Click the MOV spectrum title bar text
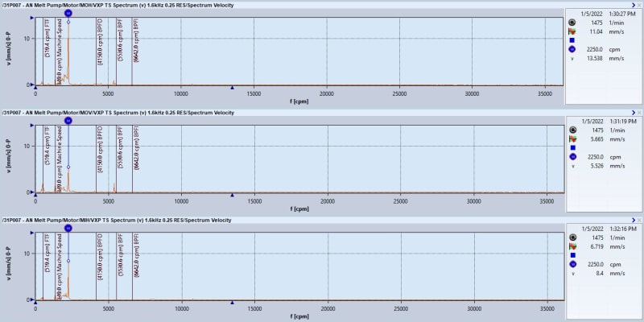This screenshot has width=644, height=322. [x=118, y=113]
